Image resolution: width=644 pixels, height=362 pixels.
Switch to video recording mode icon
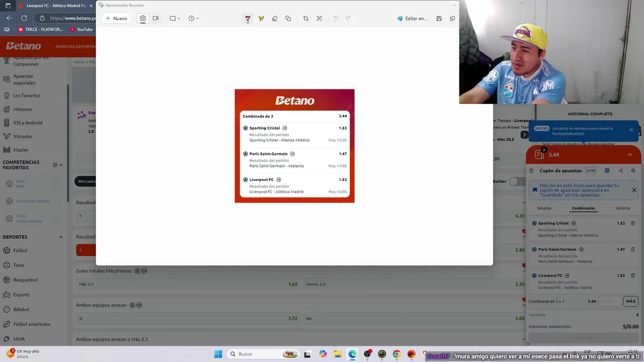click(155, 18)
